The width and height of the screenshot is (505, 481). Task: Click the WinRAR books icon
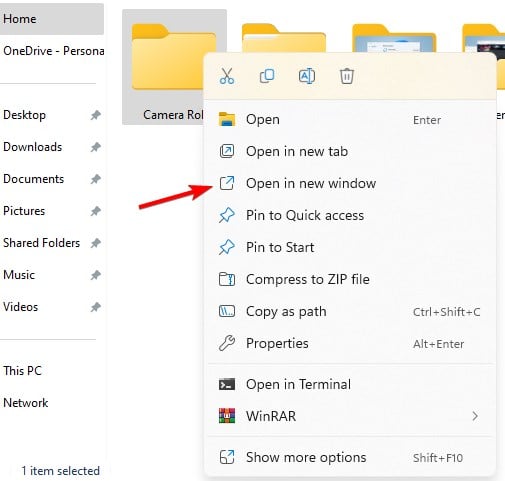[x=227, y=416]
